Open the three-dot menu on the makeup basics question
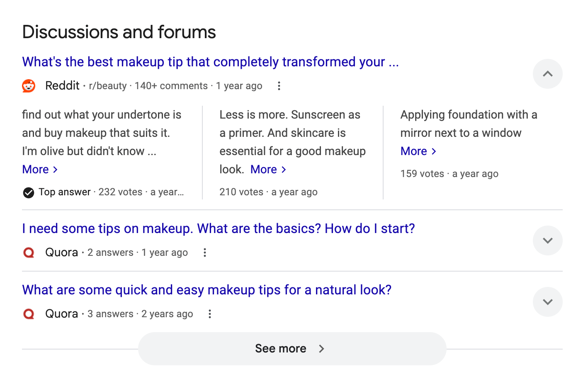 pyautogui.click(x=205, y=253)
